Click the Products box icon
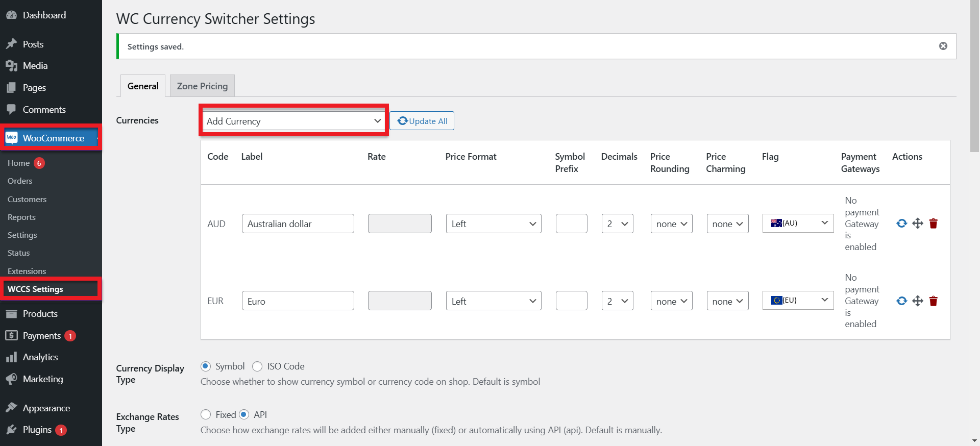 [11, 314]
